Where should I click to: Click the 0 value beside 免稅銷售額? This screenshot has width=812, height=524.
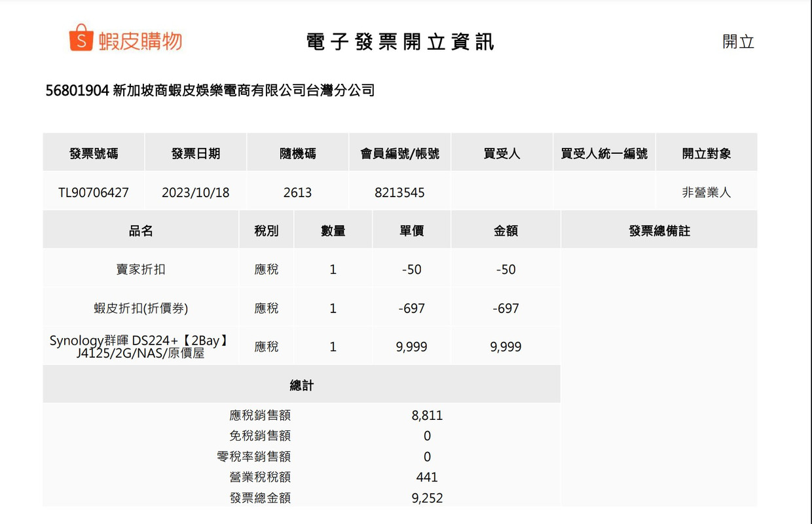428,436
